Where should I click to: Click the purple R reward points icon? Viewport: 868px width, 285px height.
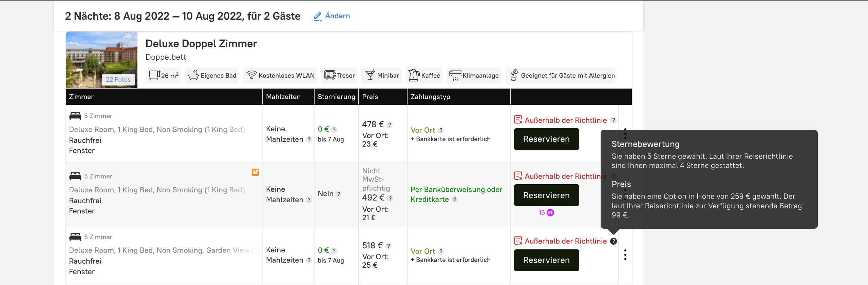(x=550, y=213)
